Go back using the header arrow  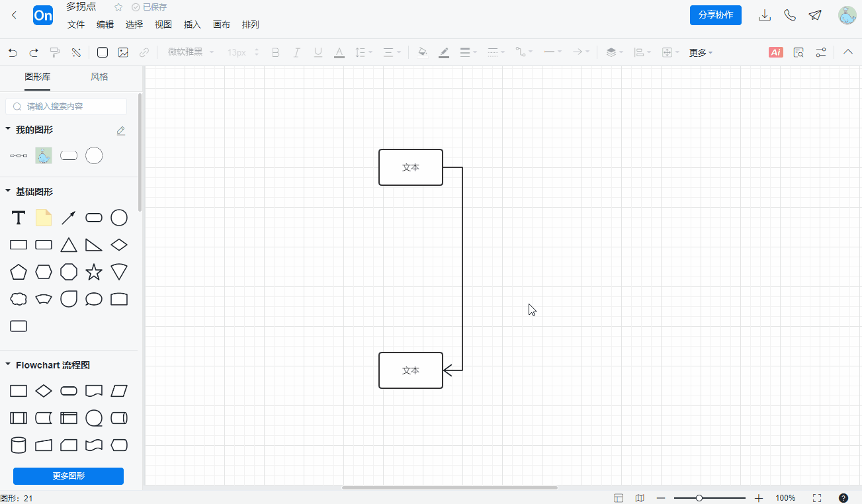(x=14, y=15)
